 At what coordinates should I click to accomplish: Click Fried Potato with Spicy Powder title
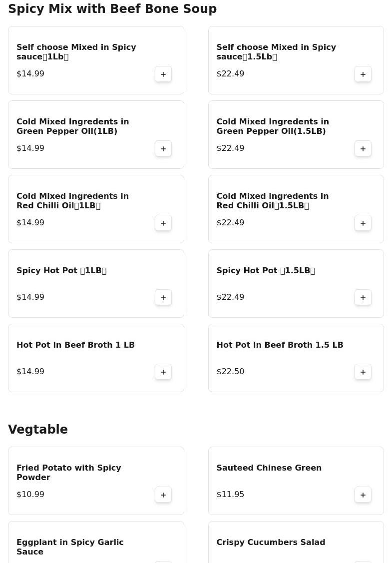tap(69, 473)
